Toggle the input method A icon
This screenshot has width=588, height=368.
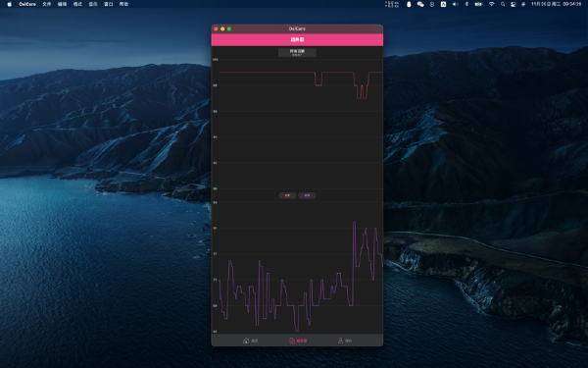click(x=443, y=4)
